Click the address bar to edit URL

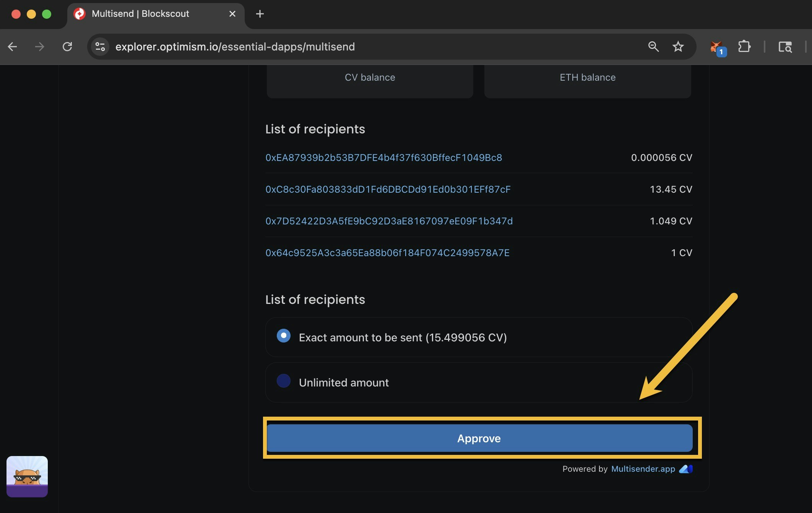tap(344, 47)
